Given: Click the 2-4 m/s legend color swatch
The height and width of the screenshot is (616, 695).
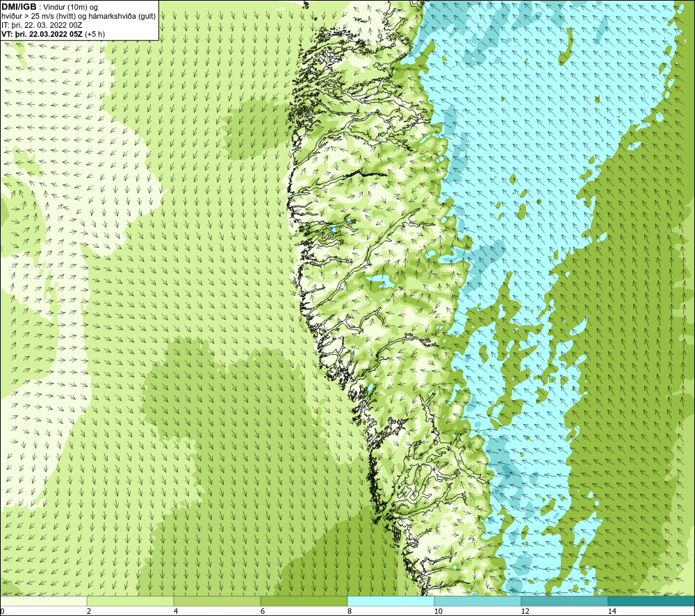Looking at the screenshot, I should [130, 601].
